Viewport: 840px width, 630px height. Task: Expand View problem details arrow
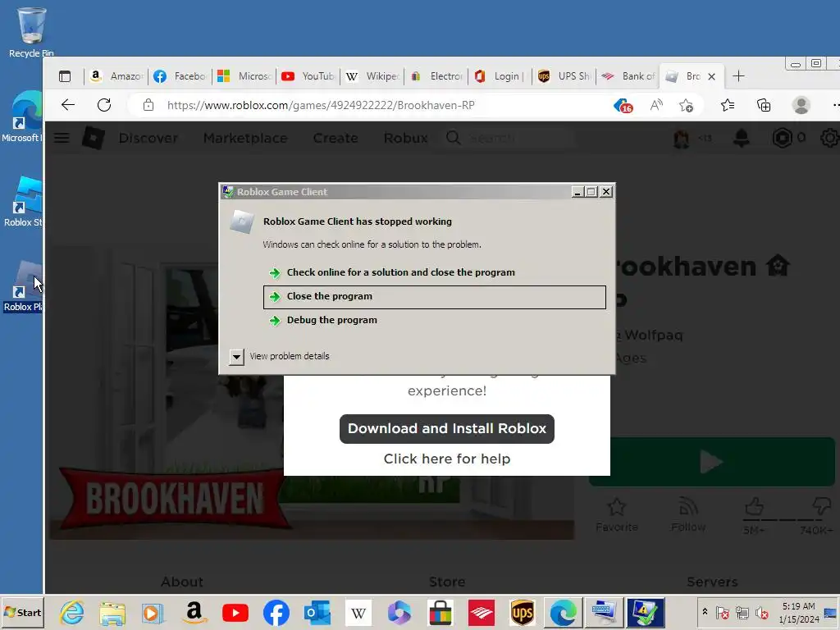[236, 356]
